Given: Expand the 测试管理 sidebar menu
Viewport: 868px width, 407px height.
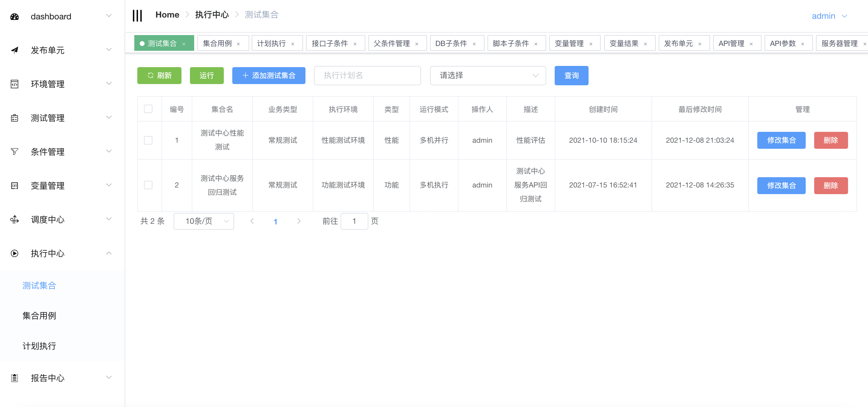Looking at the screenshot, I should (x=109, y=117).
